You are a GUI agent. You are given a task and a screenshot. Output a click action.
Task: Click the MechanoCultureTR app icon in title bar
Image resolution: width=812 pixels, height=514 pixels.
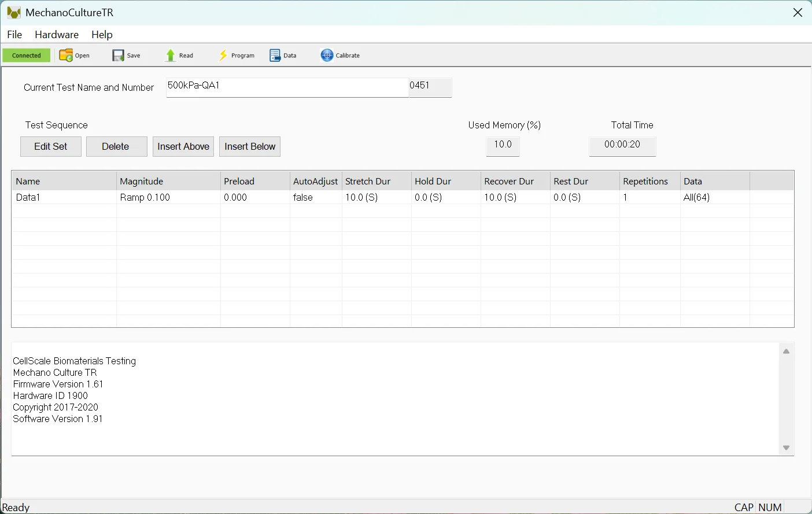tap(14, 12)
